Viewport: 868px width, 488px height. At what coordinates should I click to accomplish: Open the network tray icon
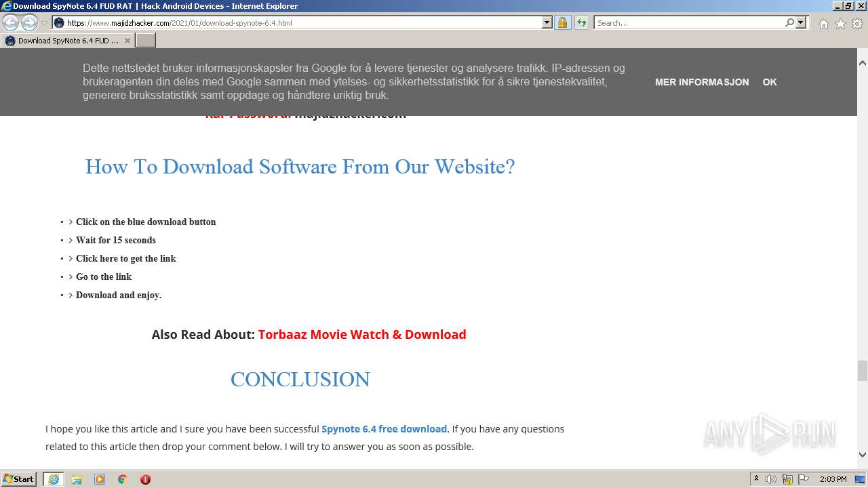(x=787, y=479)
